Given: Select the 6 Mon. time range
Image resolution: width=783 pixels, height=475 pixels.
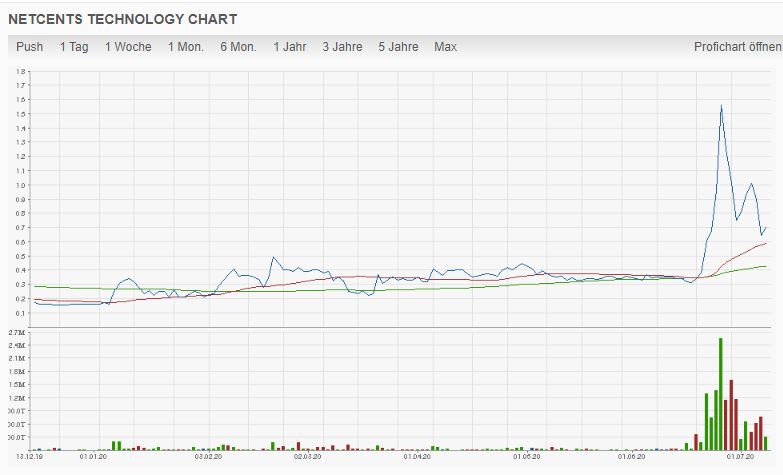Looking at the screenshot, I should (238, 47).
